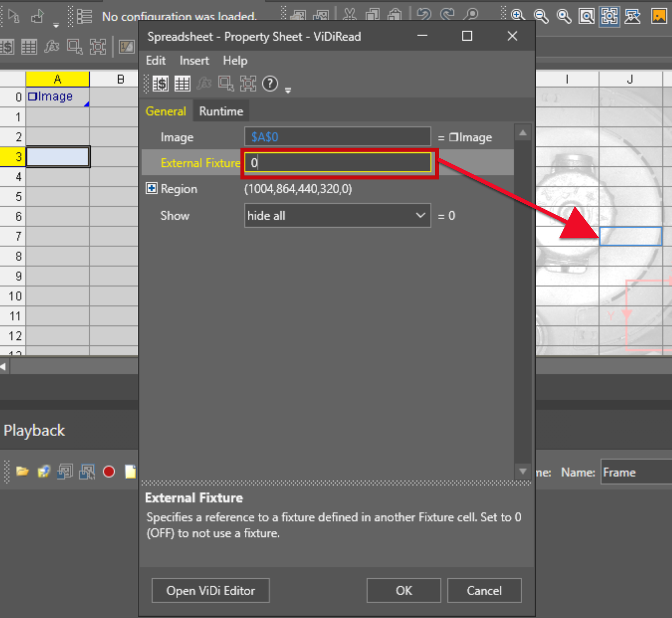Open the Property Sheet toolbar overflow arrow
The height and width of the screenshot is (618, 672).
[x=288, y=91]
